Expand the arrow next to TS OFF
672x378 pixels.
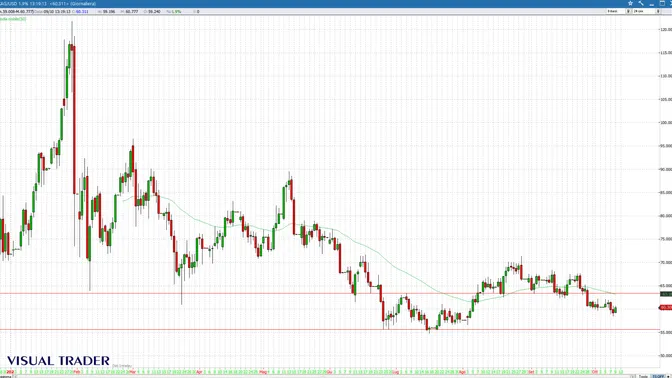pos(668,376)
